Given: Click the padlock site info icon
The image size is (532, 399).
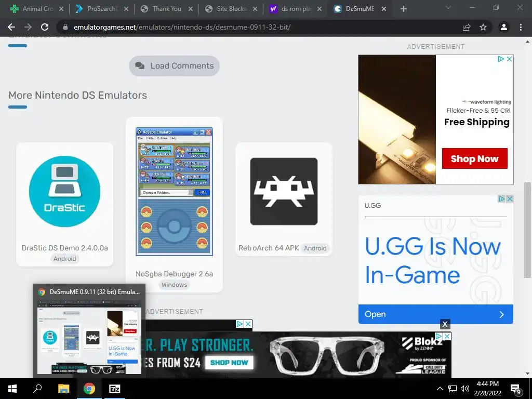Looking at the screenshot, I should point(65,27).
